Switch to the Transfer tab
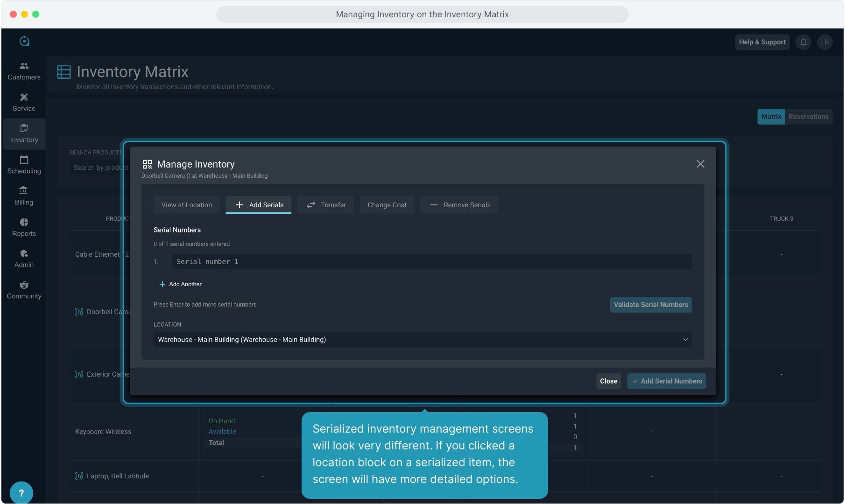This screenshot has width=845, height=504. click(326, 205)
